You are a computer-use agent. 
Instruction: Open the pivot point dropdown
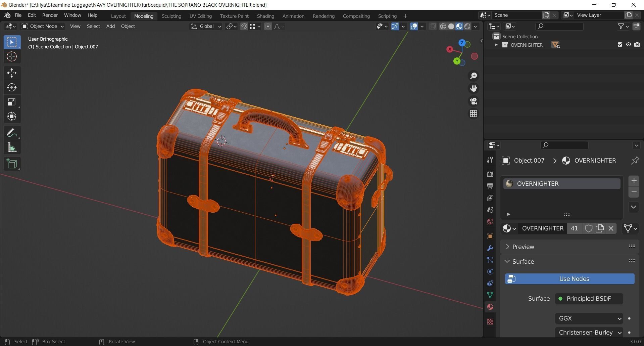point(231,26)
